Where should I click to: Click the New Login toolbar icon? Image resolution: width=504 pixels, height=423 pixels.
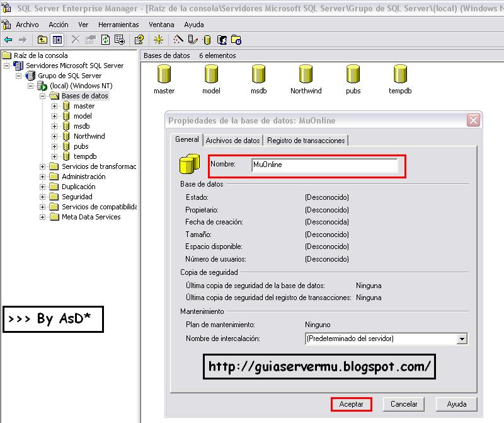pos(222,40)
